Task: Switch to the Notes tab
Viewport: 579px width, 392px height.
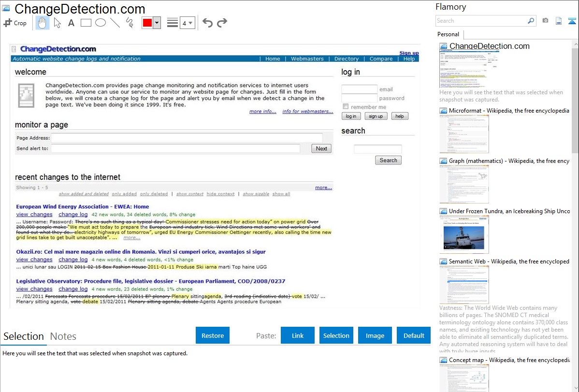Action: pos(63,336)
